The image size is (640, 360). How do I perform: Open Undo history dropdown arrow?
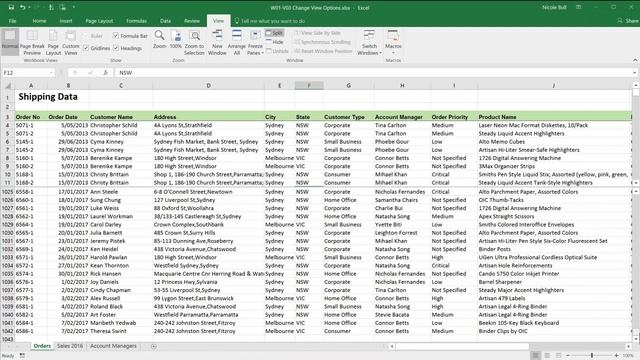pos(30,7)
